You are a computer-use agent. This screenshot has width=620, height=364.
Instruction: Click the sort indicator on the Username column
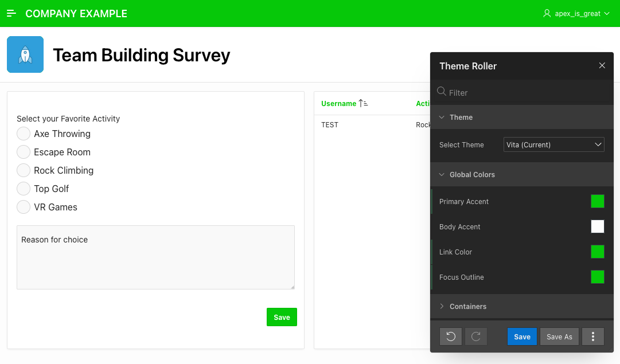click(363, 103)
